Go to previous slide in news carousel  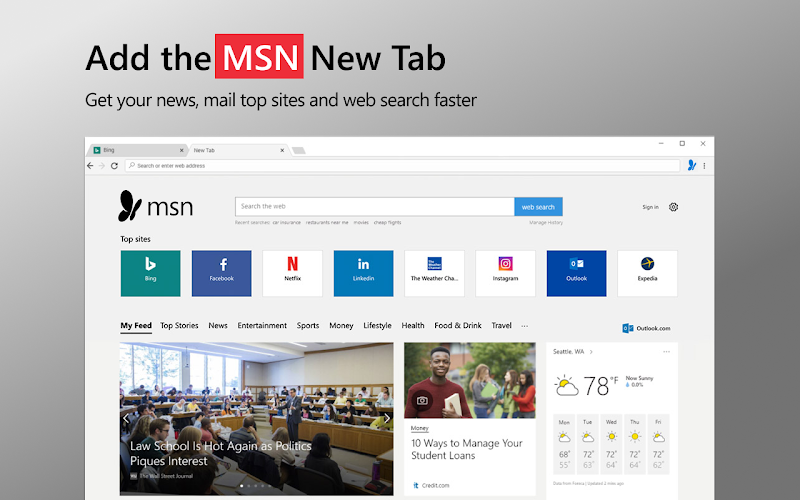[126, 418]
